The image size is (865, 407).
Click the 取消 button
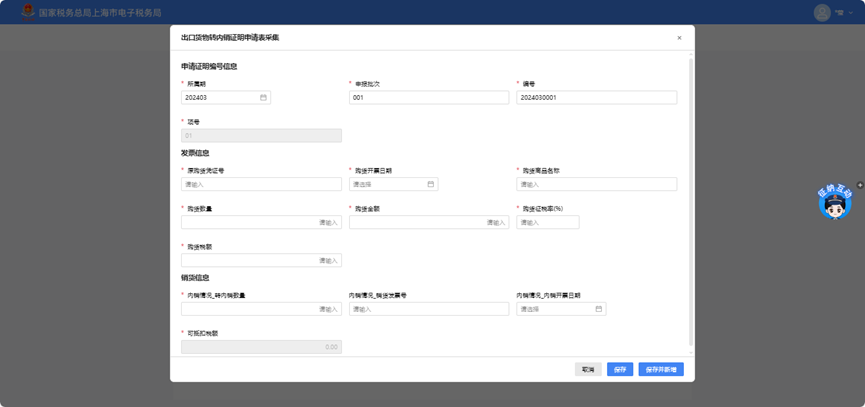point(588,370)
